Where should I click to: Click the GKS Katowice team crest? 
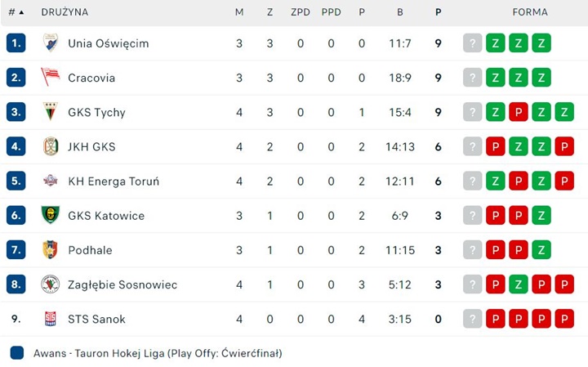pos(51,215)
